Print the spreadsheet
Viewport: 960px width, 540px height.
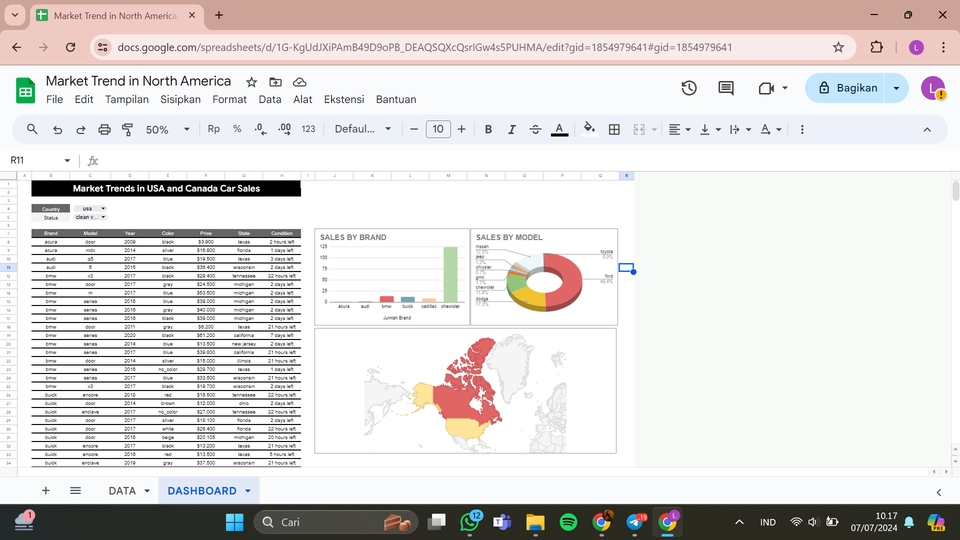pos(104,129)
